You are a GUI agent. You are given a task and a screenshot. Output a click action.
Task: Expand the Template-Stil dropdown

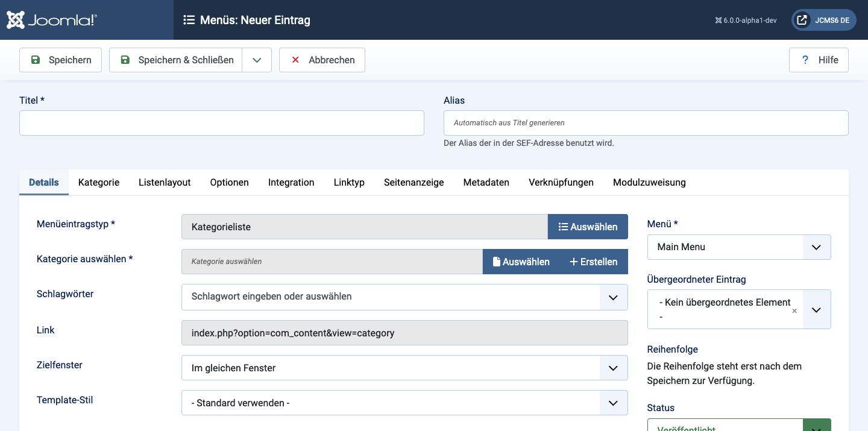613,403
